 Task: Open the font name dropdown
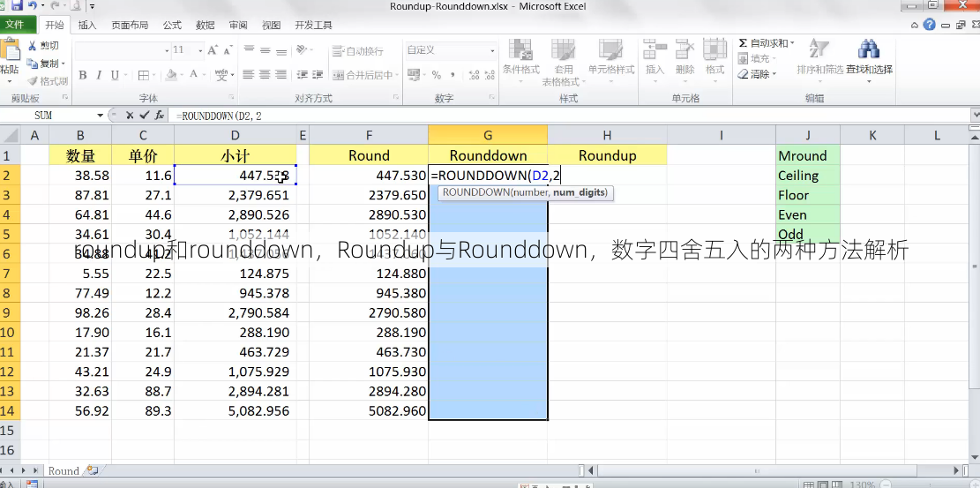[167, 50]
